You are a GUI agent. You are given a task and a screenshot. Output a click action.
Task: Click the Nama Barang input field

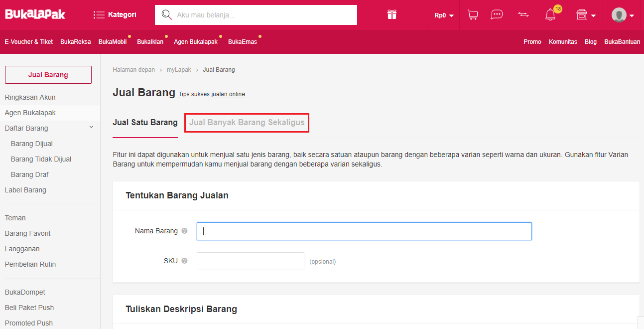[364, 231]
